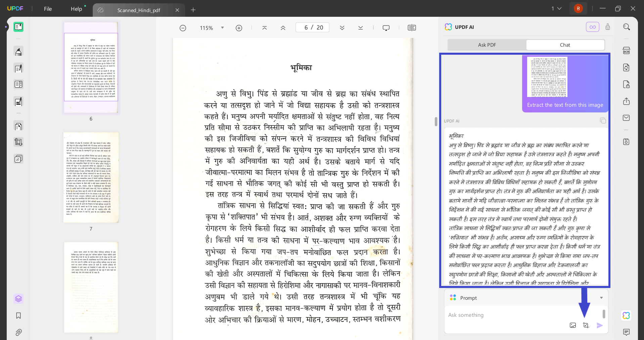Attach an image via the image icon
The image size is (644, 340).
coord(573,325)
